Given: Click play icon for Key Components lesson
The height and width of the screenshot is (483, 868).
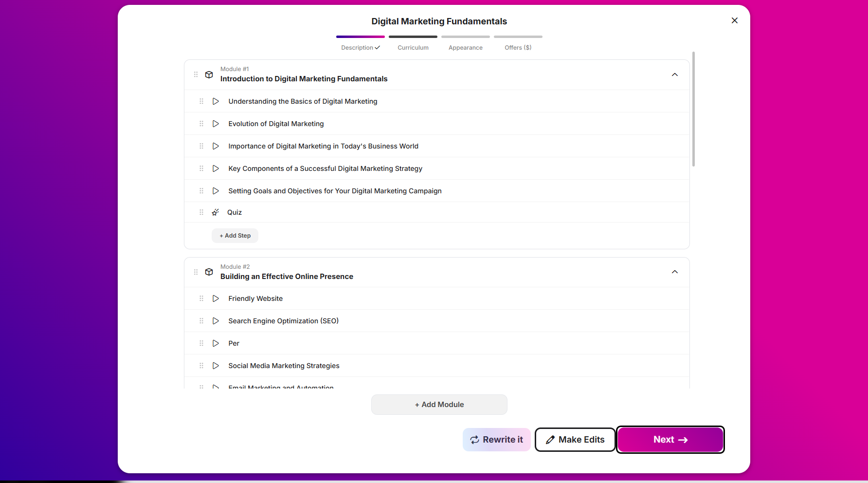Looking at the screenshot, I should (x=216, y=168).
